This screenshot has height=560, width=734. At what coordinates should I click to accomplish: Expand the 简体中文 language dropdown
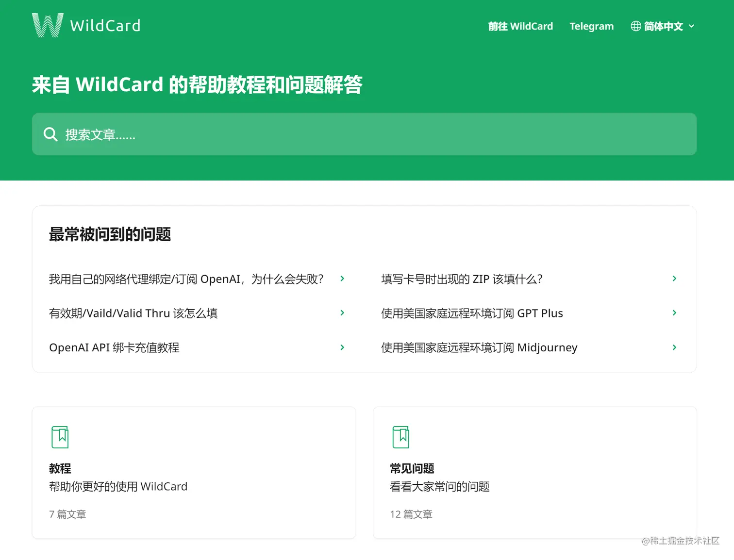click(x=663, y=26)
